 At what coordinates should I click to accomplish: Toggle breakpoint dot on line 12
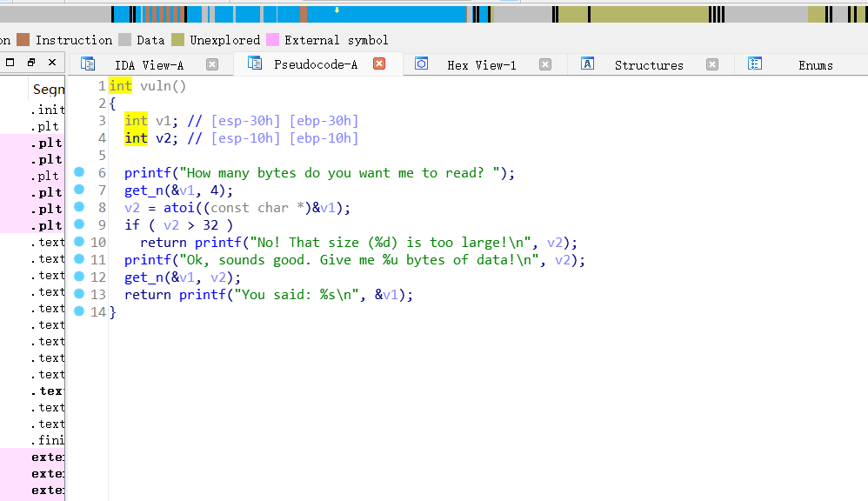pyautogui.click(x=79, y=276)
